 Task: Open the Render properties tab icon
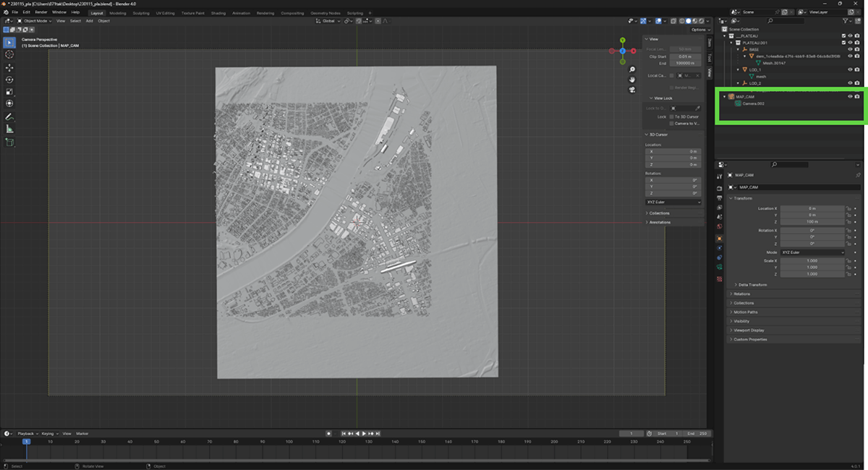[719, 188]
